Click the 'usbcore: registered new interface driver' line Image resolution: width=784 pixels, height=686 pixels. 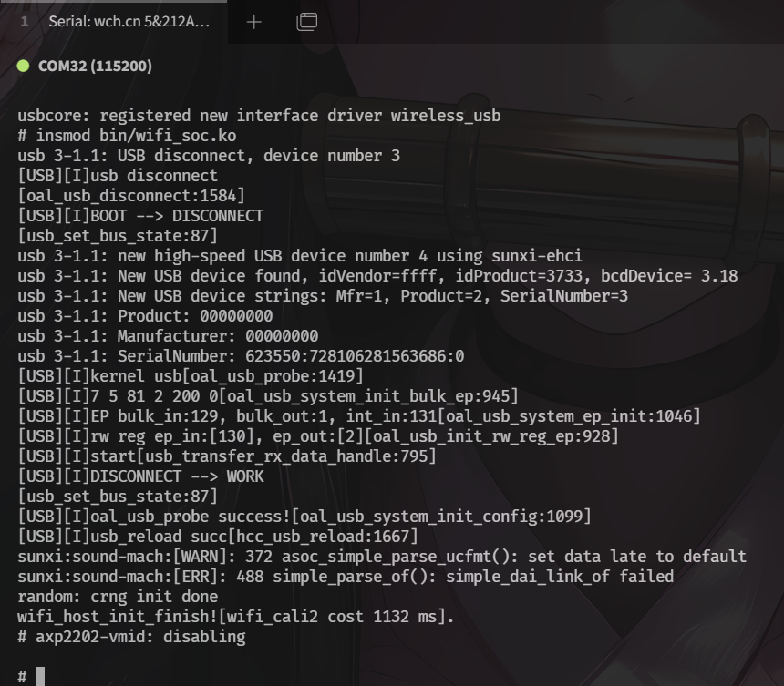click(259, 116)
